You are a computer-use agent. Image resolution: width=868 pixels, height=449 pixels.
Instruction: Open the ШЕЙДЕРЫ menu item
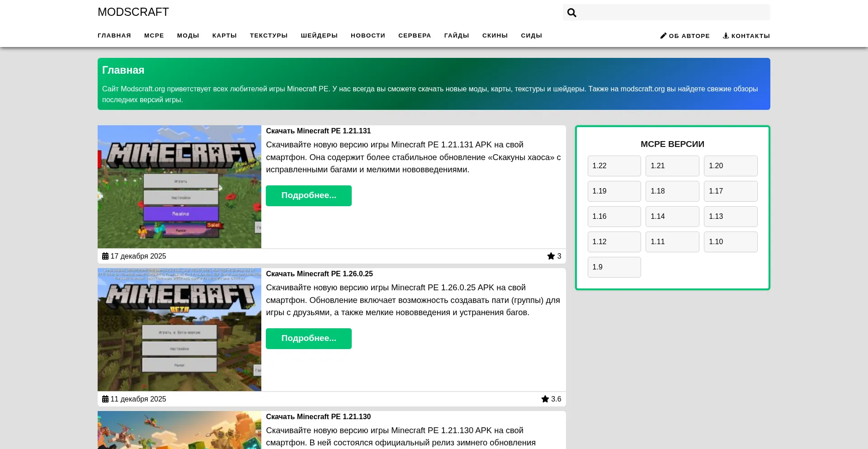point(319,35)
